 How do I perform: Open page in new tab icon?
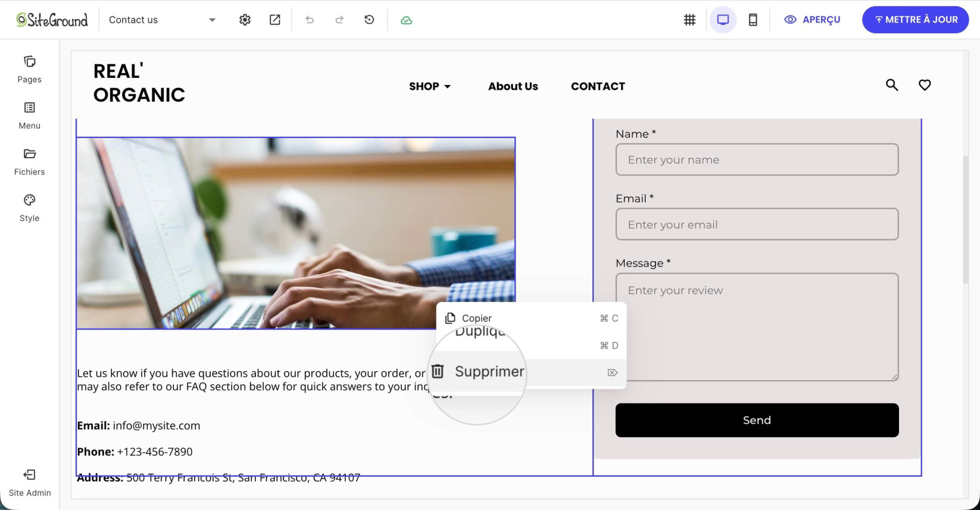click(275, 20)
